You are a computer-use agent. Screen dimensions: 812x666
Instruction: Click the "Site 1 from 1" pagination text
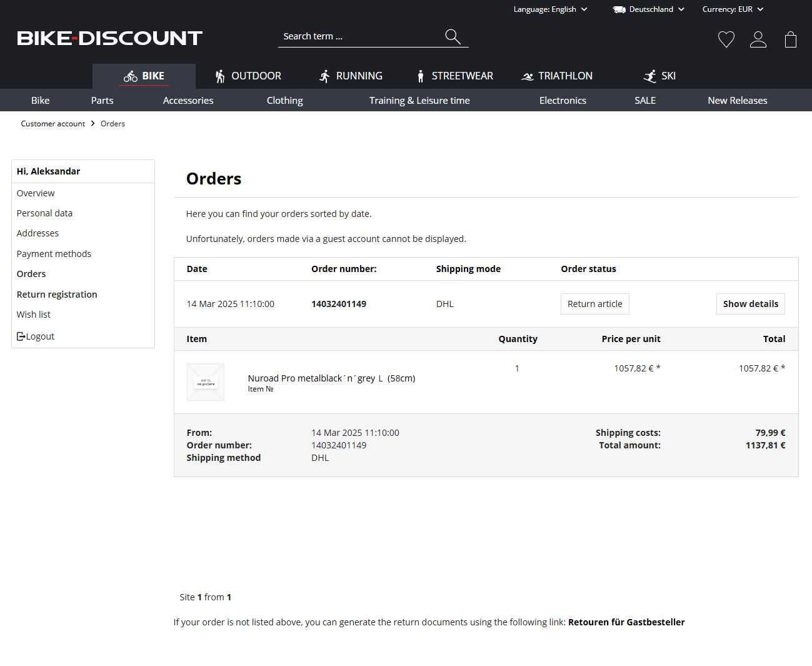point(205,597)
